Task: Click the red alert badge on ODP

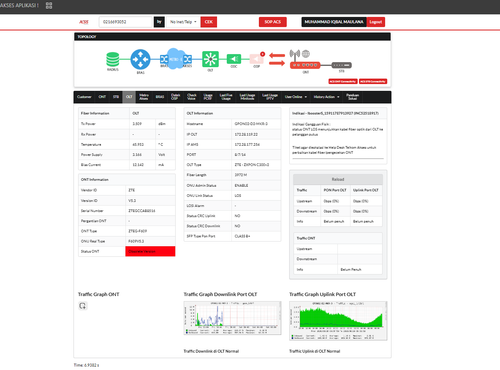Action: coord(263,54)
